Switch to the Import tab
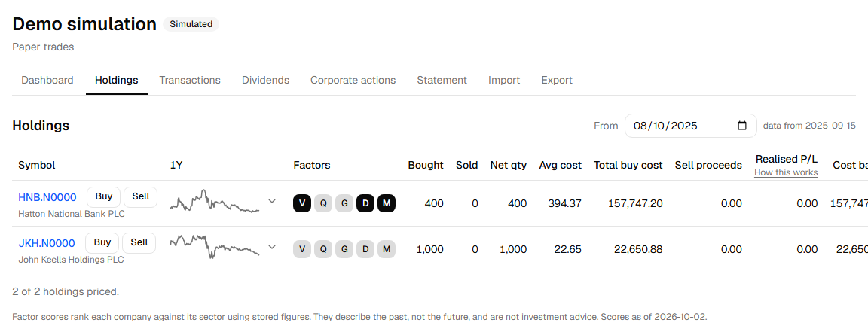This screenshot has height=335, width=868. tap(504, 80)
